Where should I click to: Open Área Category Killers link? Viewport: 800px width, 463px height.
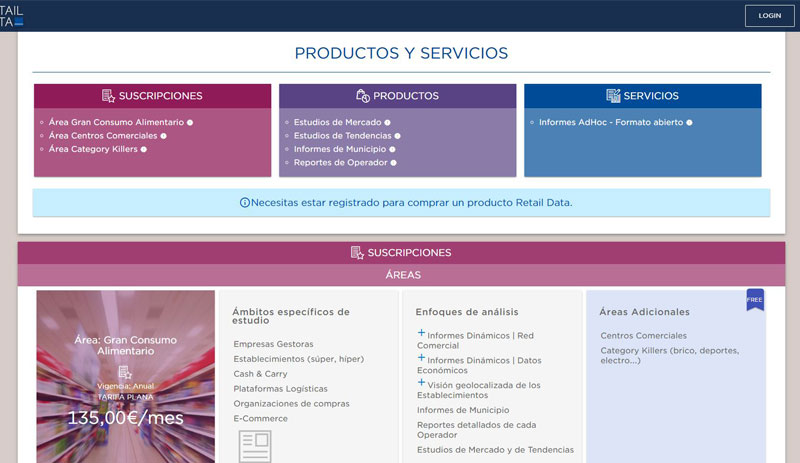coord(93,149)
